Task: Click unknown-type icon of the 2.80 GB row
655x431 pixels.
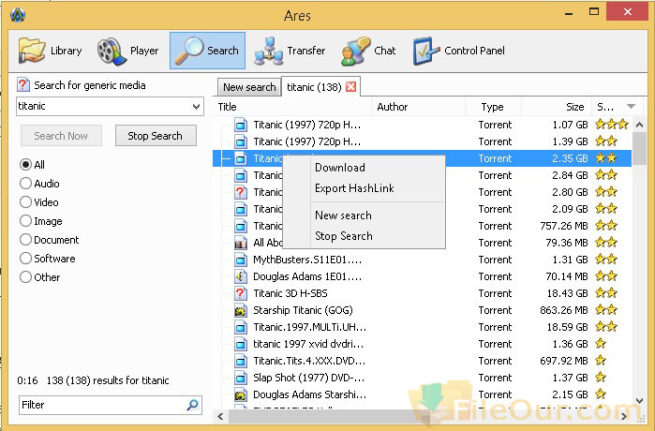Action: point(241,192)
